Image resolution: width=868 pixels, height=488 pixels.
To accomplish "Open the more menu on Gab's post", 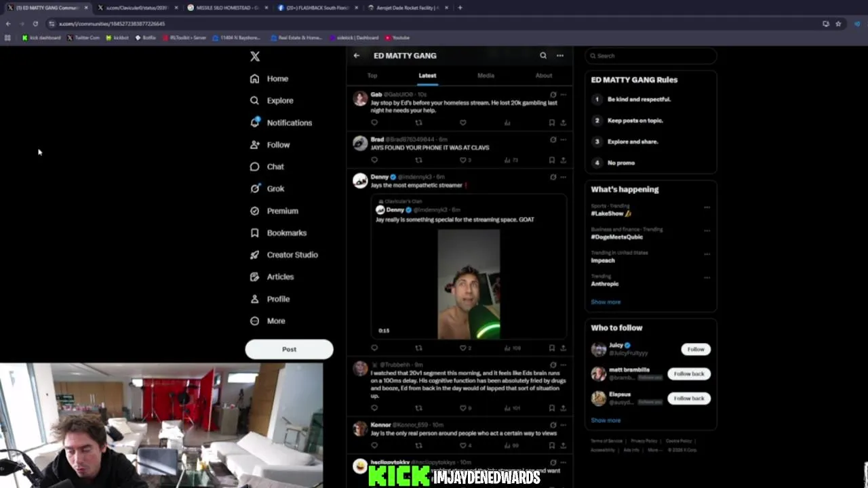I will [563, 95].
